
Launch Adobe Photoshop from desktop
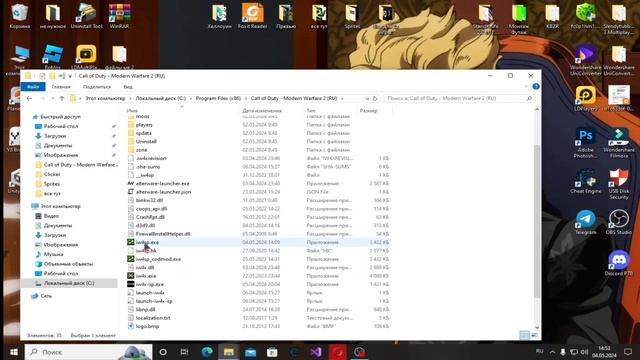(586, 143)
